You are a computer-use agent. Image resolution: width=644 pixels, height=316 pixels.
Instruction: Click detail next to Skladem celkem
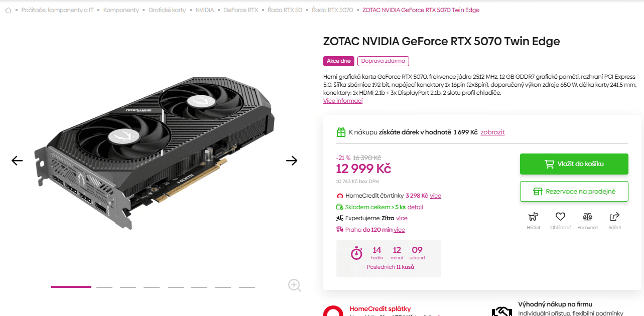pos(416,207)
